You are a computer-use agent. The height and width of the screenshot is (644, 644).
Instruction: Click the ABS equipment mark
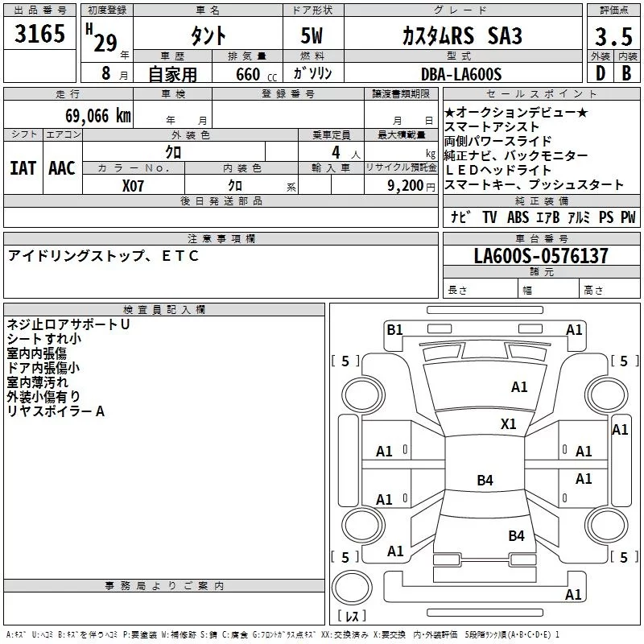tap(518, 217)
